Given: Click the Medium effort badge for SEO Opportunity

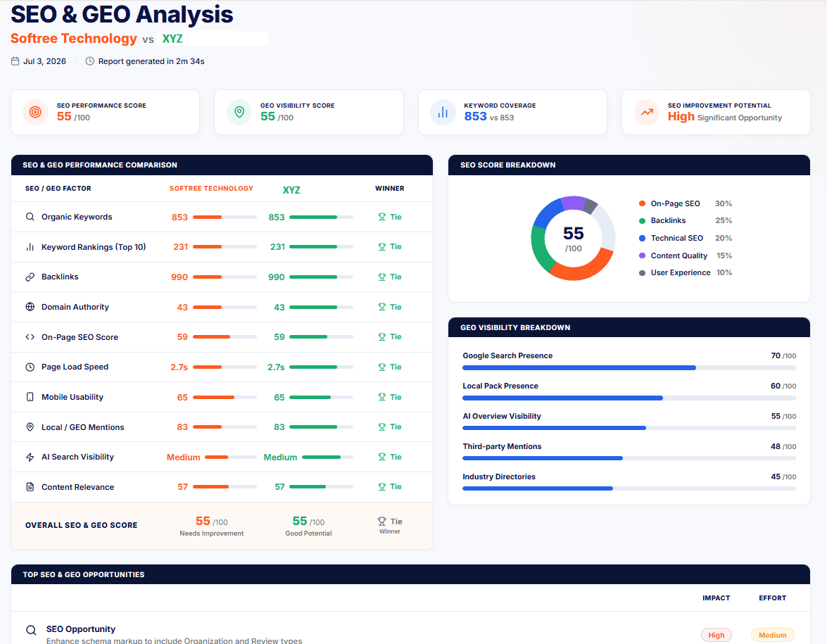Looking at the screenshot, I should point(772,635).
